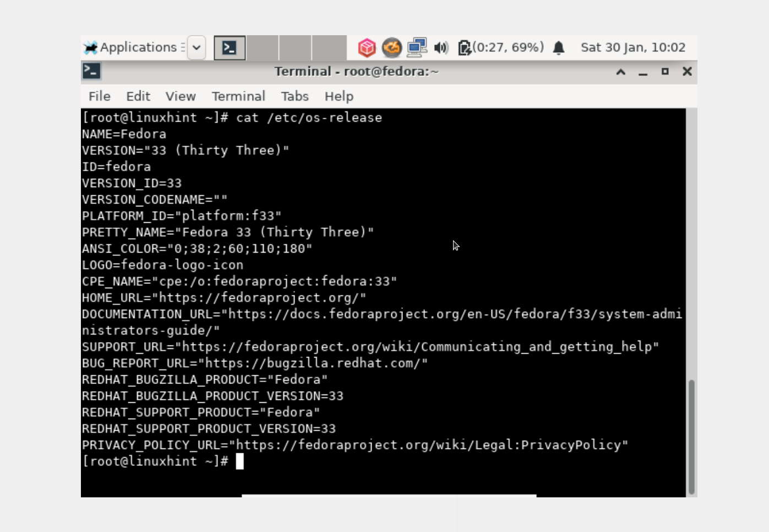Maximize the Terminal window
This screenshot has width=769, height=532.
(665, 72)
